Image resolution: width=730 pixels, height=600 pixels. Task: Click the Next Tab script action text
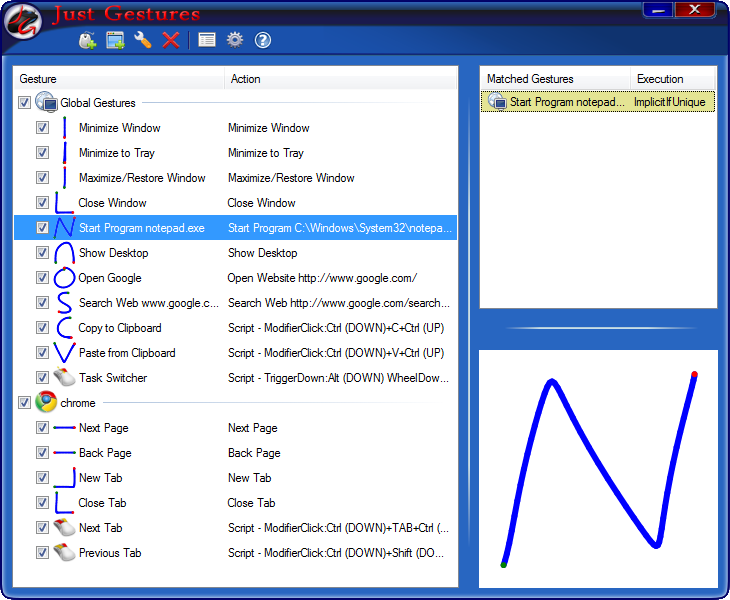tap(338, 528)
